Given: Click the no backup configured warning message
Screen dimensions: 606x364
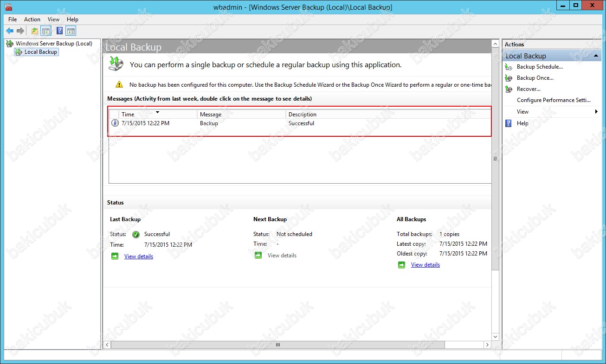Looking at the screenshot, I should click(310, 85).
